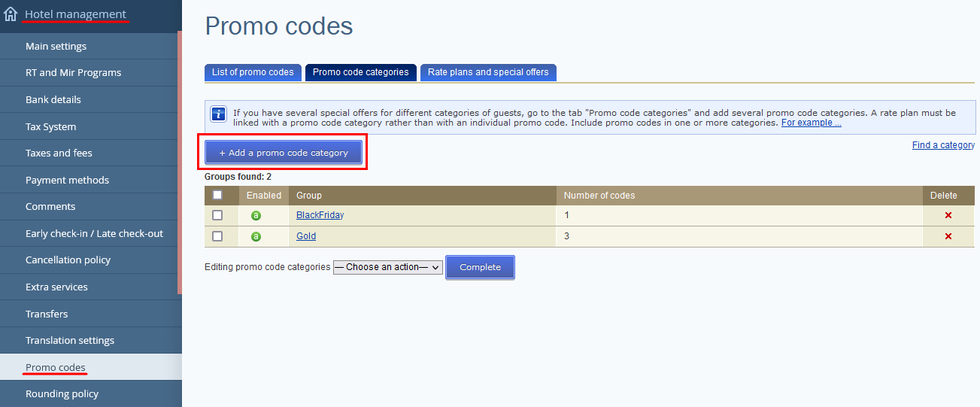Click the green enabled icon for BlackFriday
This screenshot has height=407, width=980.
pyautogui.click(x=256, y=215)
